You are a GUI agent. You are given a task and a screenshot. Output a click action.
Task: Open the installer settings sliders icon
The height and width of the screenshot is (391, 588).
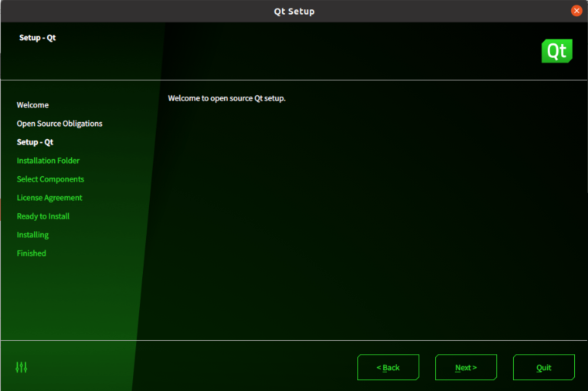point(22,367)
